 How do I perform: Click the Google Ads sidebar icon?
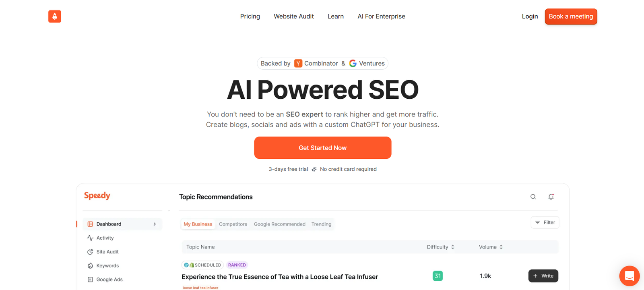(x=90, y=280)
